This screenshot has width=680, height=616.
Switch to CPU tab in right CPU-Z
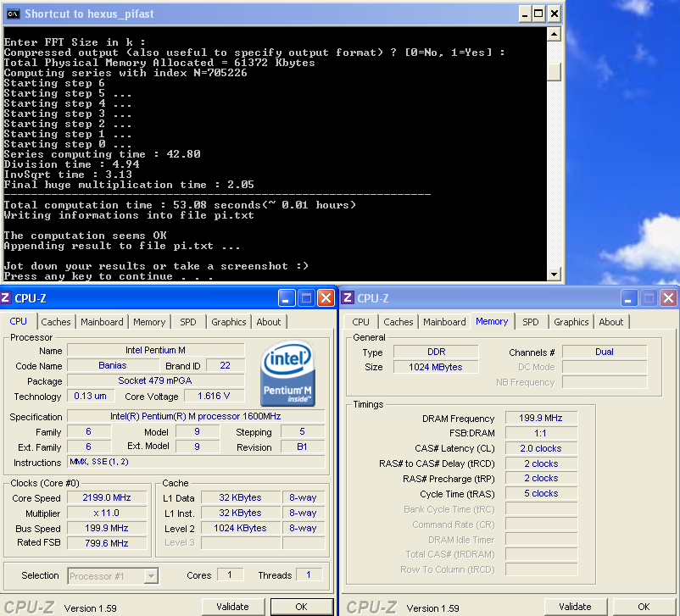pyautogui.click(x=360, y=322)
